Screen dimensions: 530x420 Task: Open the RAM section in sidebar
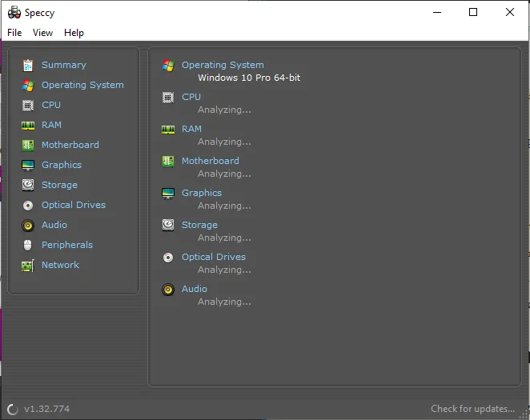(51, 125)
